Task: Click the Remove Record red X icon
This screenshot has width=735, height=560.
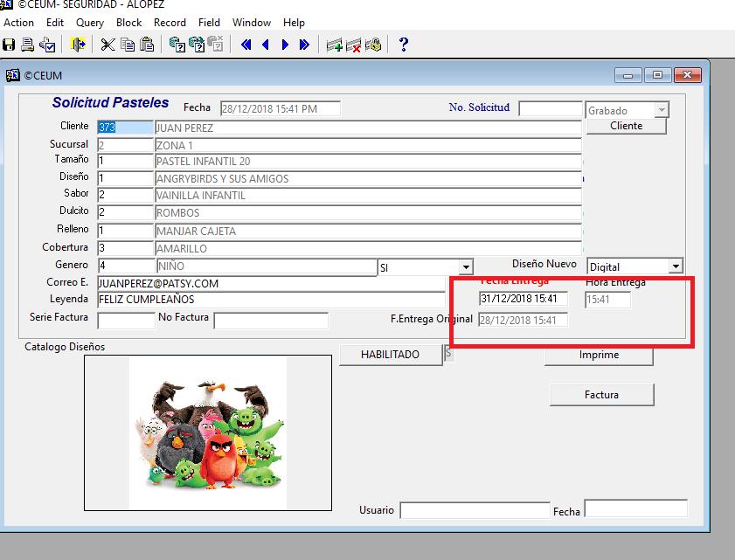Action: coord(353,45)
